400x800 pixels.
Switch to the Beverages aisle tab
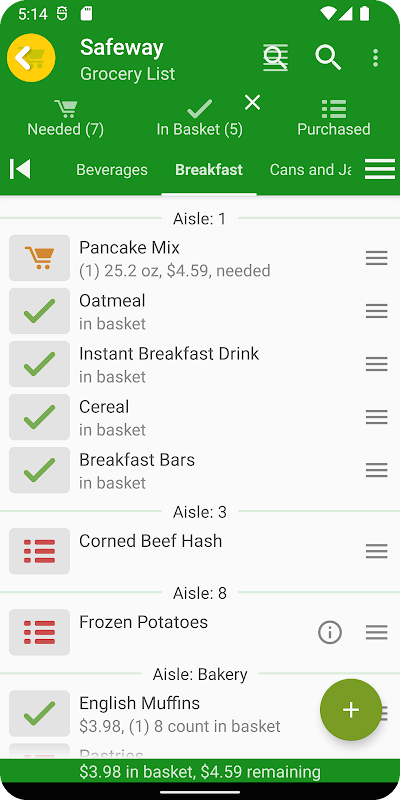[112, 169]
